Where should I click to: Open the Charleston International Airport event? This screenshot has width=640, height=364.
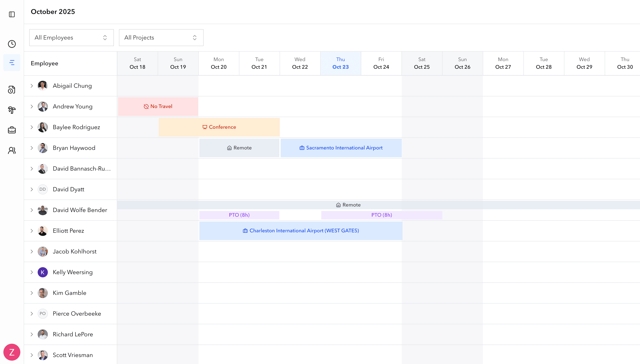pos(301,230)
